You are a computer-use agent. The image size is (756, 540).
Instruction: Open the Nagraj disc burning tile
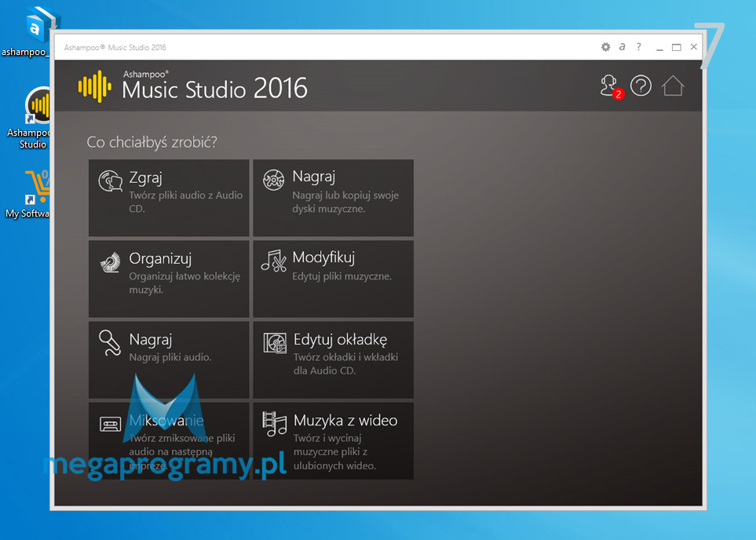click(x=333, y=198)
